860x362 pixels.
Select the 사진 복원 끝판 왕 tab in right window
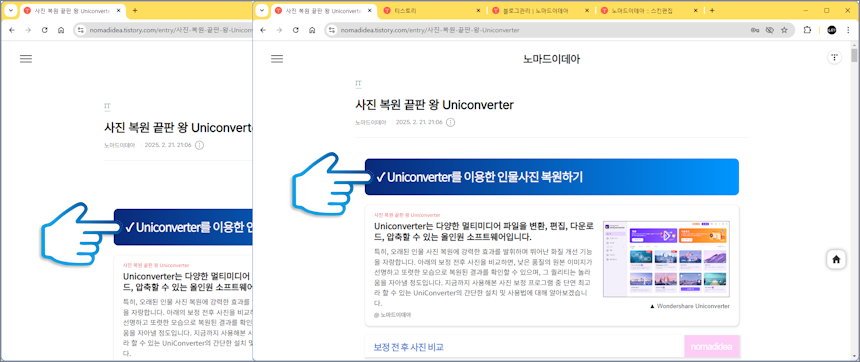point(324,10)
